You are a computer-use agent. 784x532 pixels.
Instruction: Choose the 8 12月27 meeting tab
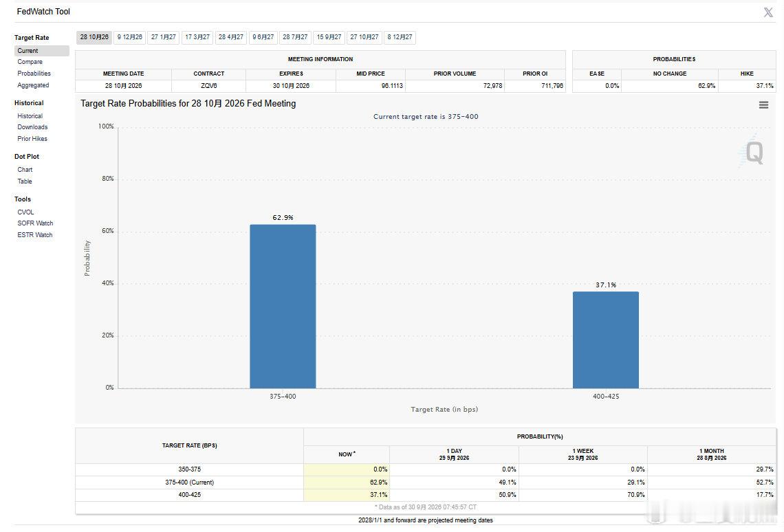click(400, 38)
